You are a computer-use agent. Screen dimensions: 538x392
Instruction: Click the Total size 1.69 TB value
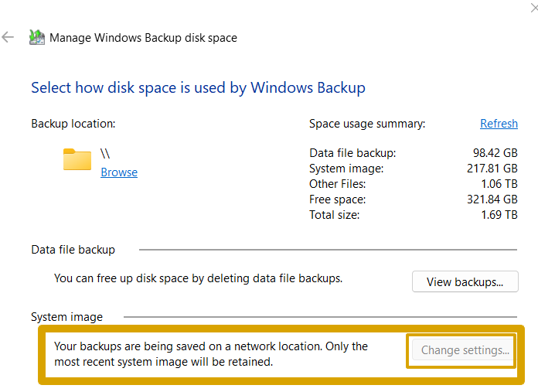coord(500,215)
